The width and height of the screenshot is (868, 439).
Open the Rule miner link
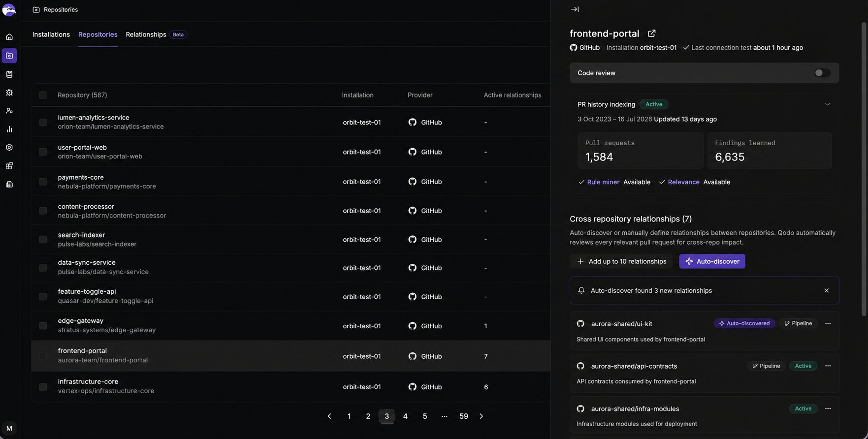click(603, 182)
